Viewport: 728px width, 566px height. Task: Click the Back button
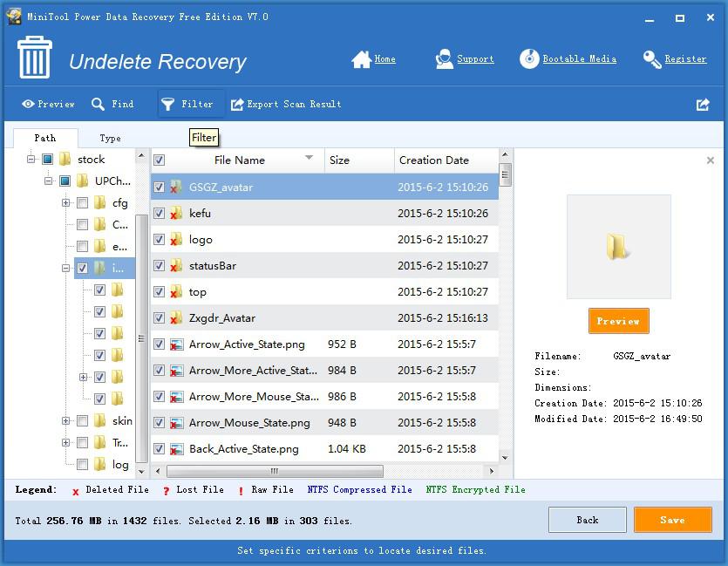coord(588,520)
